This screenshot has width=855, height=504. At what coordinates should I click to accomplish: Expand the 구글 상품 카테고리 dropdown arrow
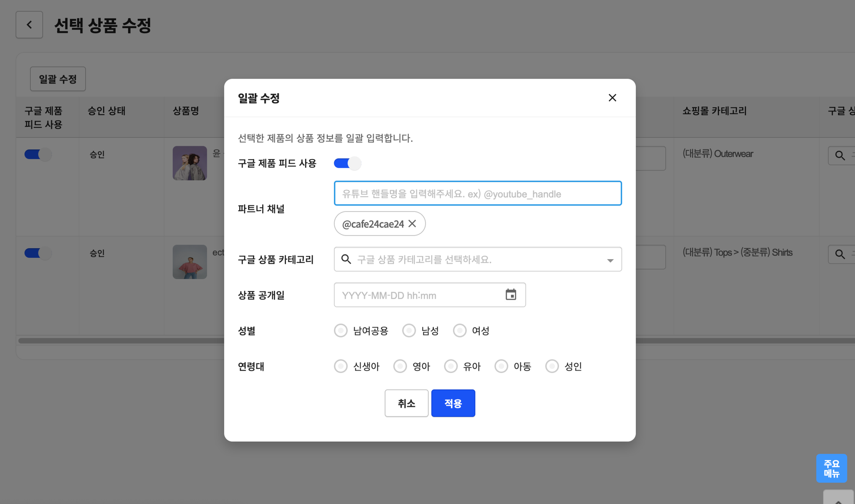tap(610, 260)
